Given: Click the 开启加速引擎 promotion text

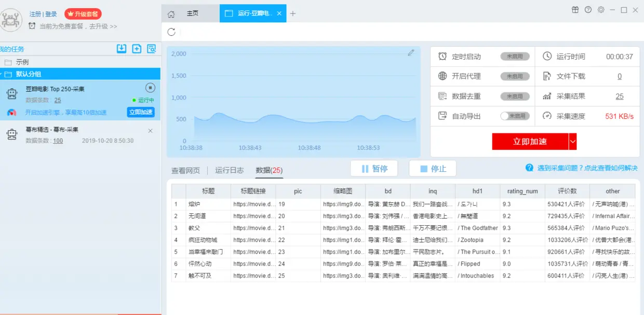Looking at the screenshot, I should pos(66,113).
